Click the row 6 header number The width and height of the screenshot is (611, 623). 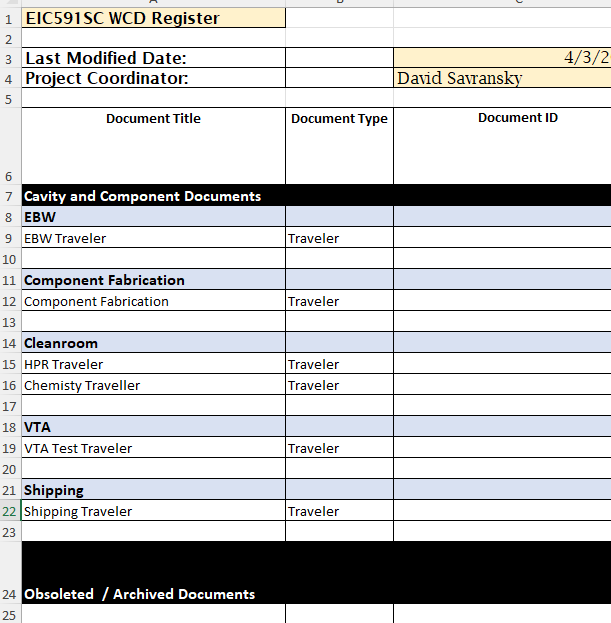10,146
